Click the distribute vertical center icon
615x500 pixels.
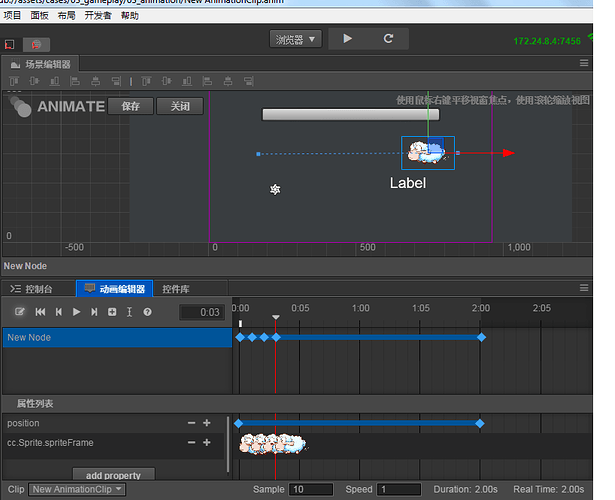167,81
